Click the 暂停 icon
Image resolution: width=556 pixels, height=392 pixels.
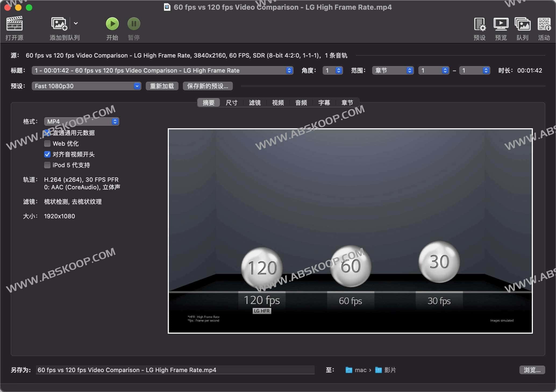click(x=134, y=24)
